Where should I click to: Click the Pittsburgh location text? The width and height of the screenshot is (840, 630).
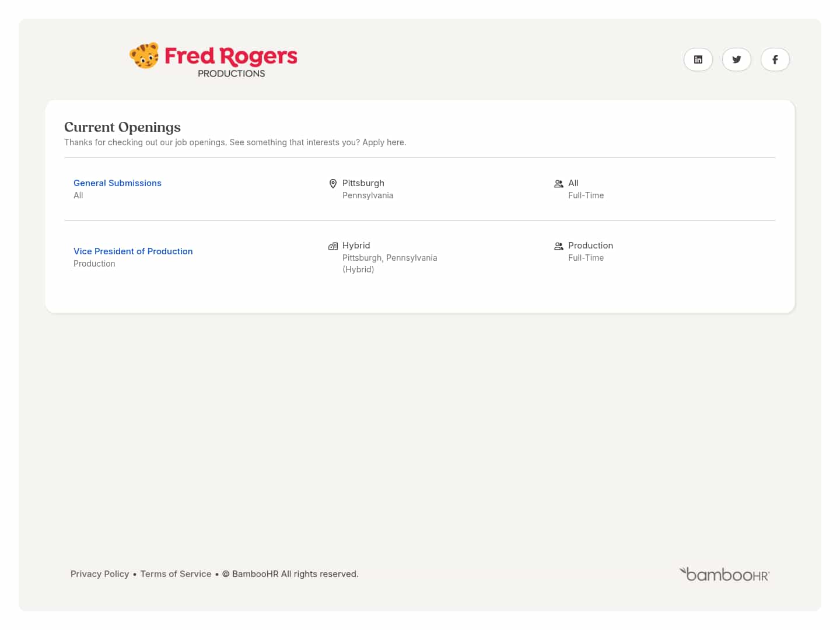363,183
